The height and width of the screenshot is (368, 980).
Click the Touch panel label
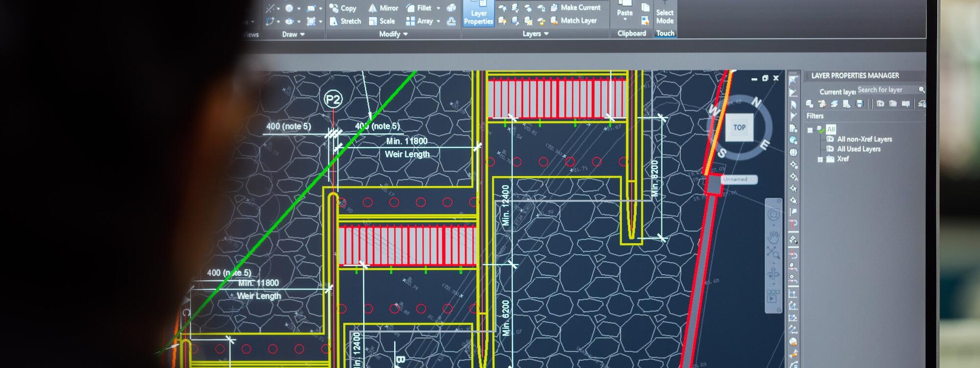pyautogui.click(x=665, y=33)
